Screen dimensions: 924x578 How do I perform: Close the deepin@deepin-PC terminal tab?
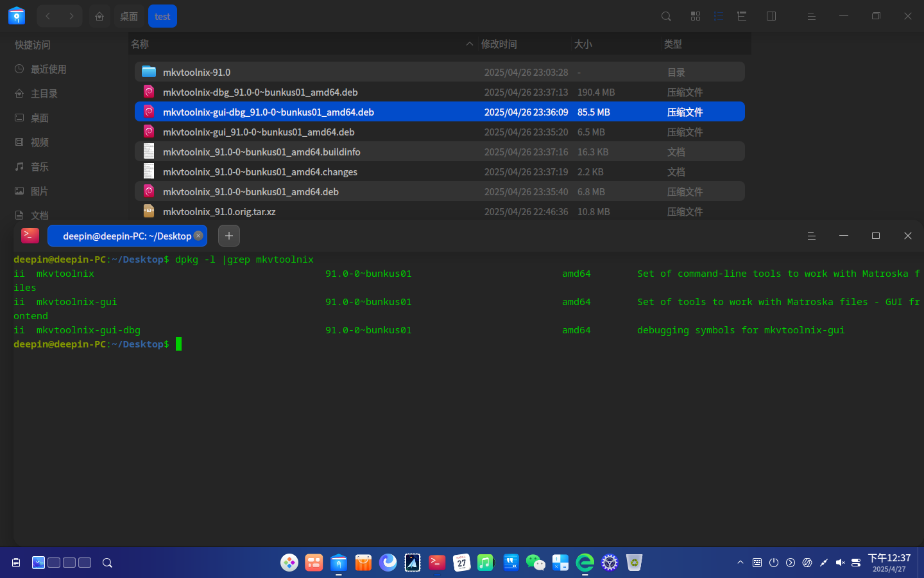[199, 236]
